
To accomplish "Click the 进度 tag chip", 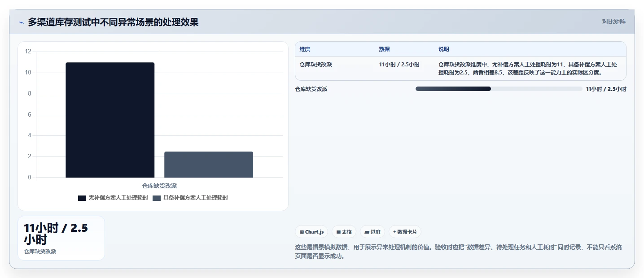I will click(372, 232).
